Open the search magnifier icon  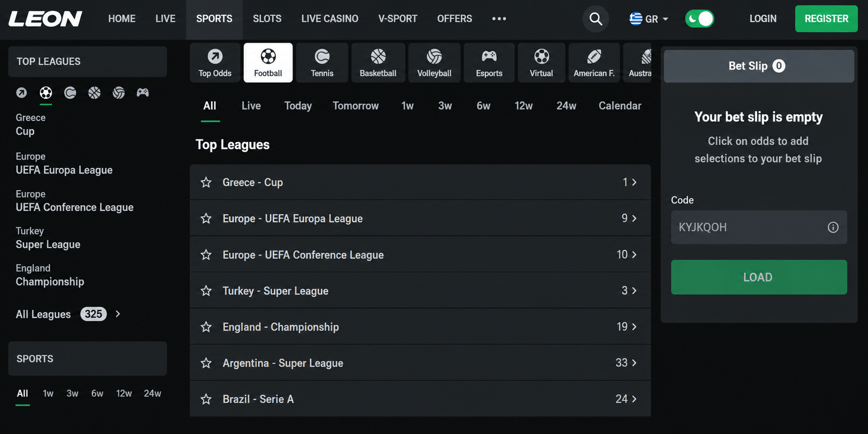(595, 19)
